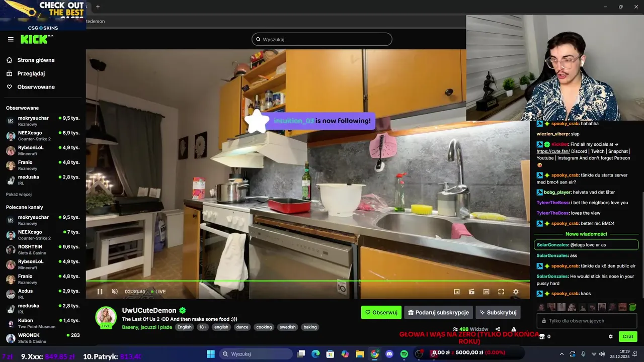This screenshot has height=362, width=644.
Task: Expand hidden system tray icons chevron
Action: pyautogui.click(x=562, y=354)
